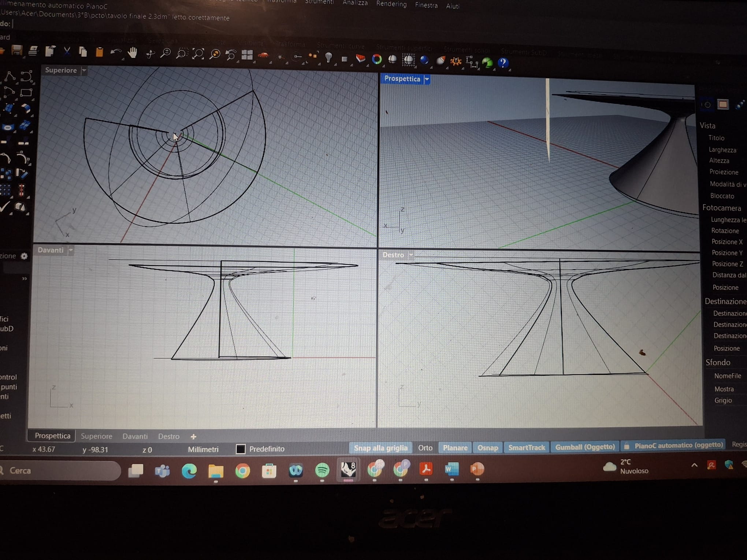
Task: Open the Rendering menu
Action: [391, 4]
